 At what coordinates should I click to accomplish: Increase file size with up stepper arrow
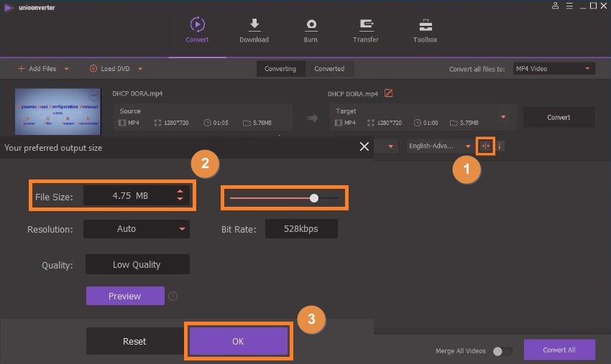click(180, 191)
